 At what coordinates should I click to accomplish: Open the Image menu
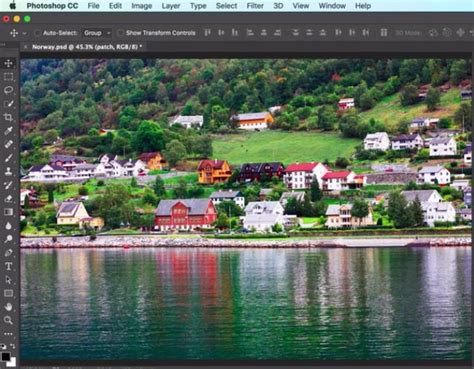142,6
